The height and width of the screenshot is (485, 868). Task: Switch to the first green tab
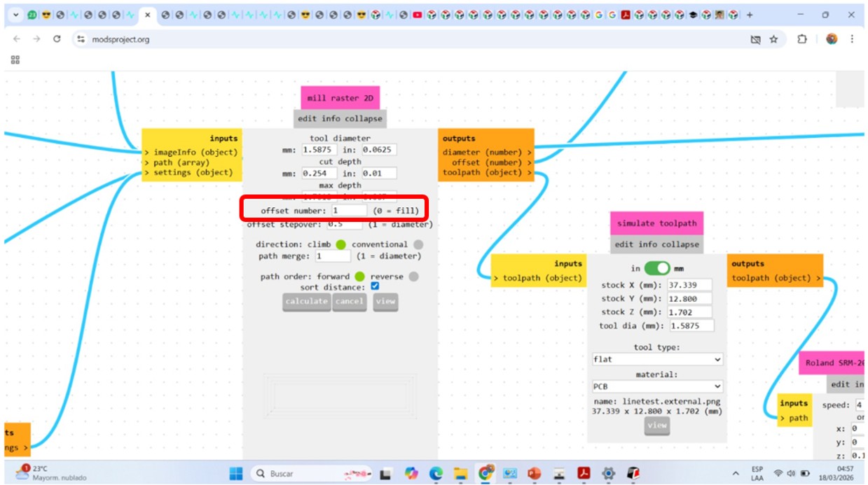click(32, 15)
